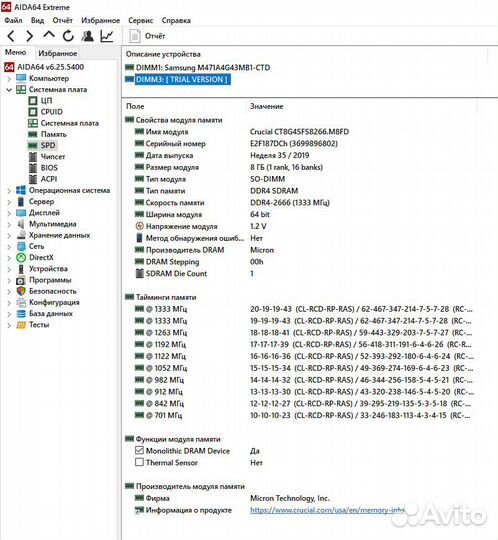
Task: Click the DirectX Xbox icon
Action: pos(21,258)
